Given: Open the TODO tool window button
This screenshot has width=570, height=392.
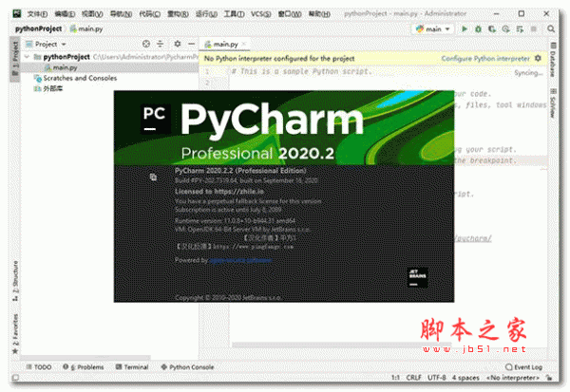Looking at the screenshot, I should coord(39,367).
